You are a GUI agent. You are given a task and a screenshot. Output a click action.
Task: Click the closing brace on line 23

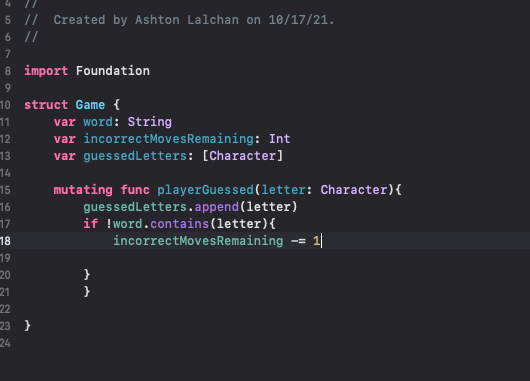point(28,326)
